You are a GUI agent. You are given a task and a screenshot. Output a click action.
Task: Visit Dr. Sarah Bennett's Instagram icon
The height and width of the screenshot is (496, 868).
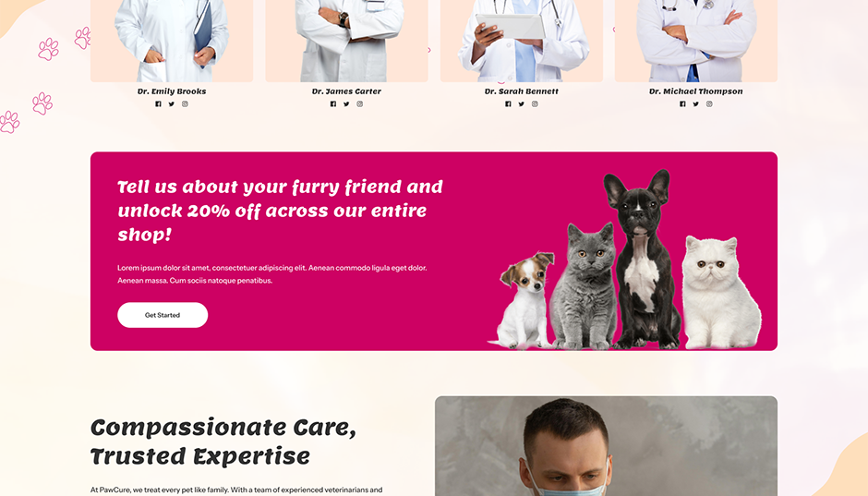[535, 104]
